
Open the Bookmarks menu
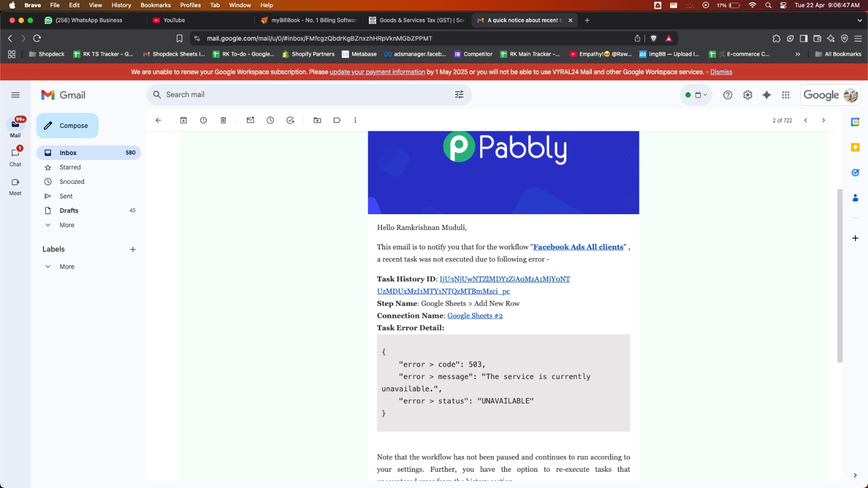coord(156,5)
